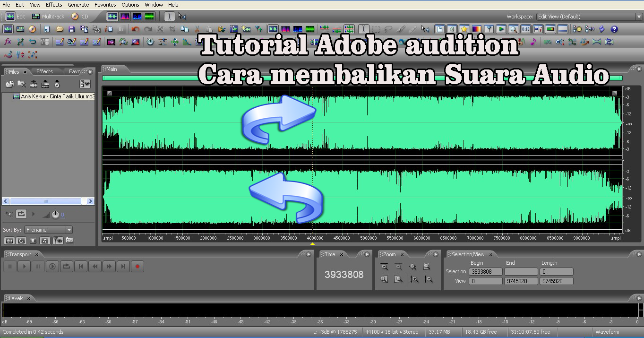Switch to the Effects tab

point(44,71)
